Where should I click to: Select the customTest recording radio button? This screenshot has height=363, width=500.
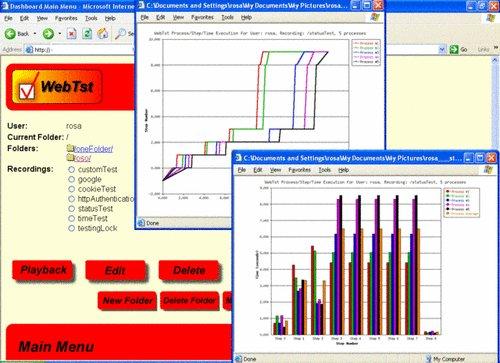[x=71, y=169]
